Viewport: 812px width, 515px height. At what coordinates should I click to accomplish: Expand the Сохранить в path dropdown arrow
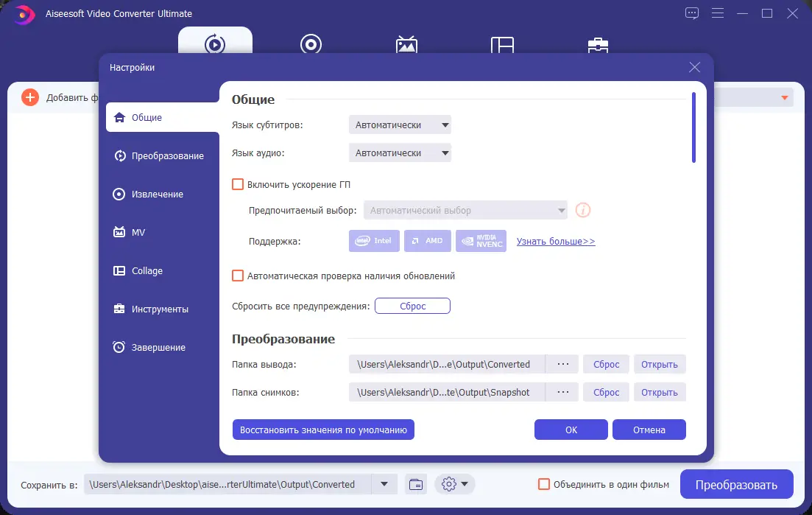click(x=384, y=485)
